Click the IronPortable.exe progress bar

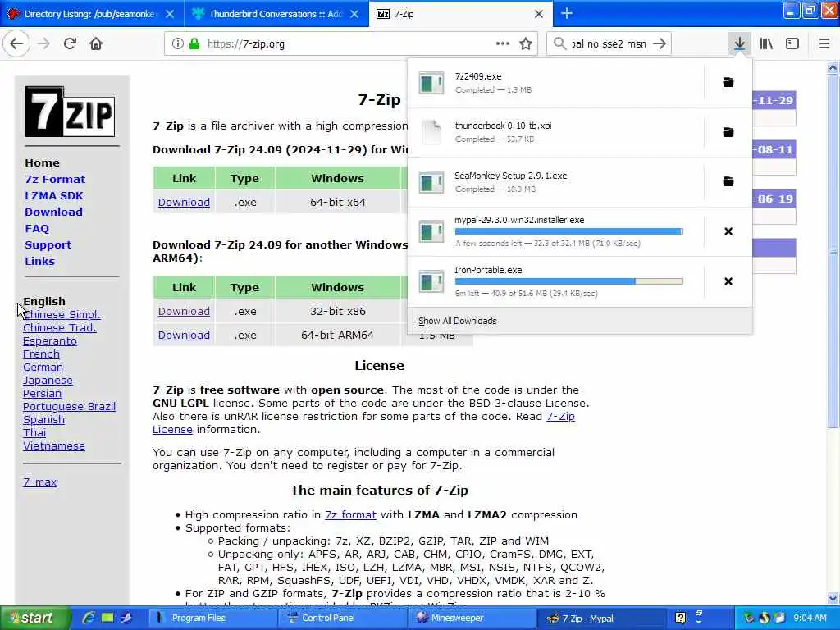tap(568, 281)
